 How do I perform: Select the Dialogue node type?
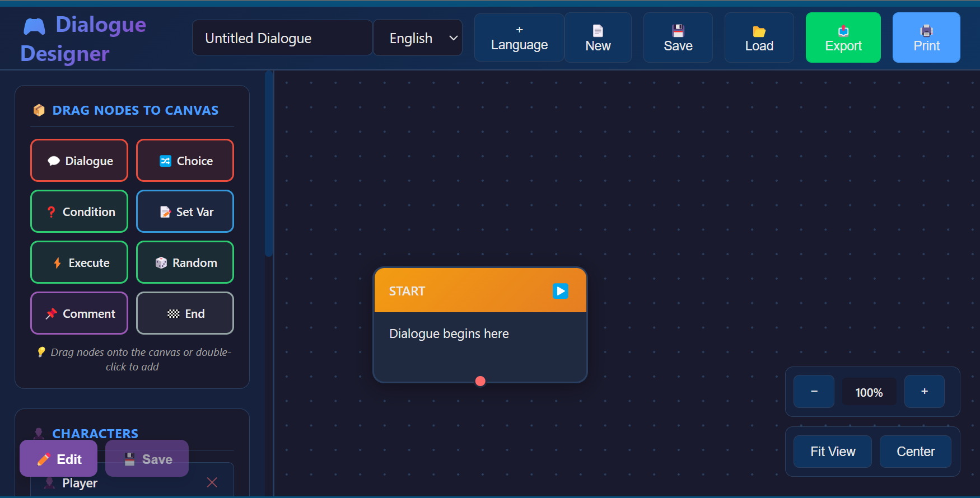79,161
